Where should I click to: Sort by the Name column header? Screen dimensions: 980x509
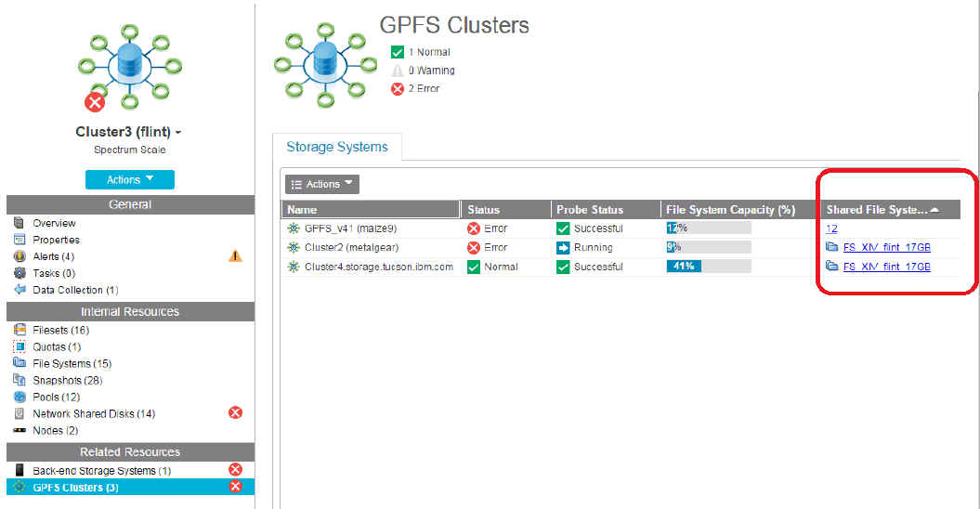[371, 210]
